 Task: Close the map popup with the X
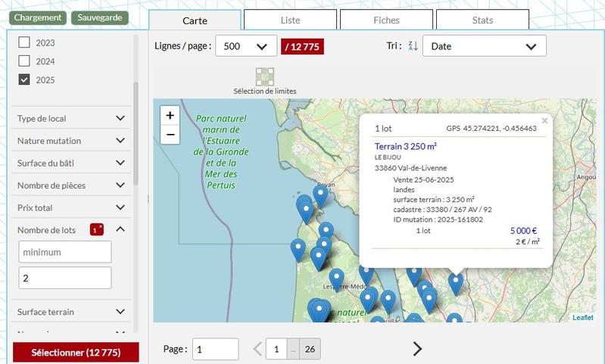pyautogui.click(x=544, y=120)
